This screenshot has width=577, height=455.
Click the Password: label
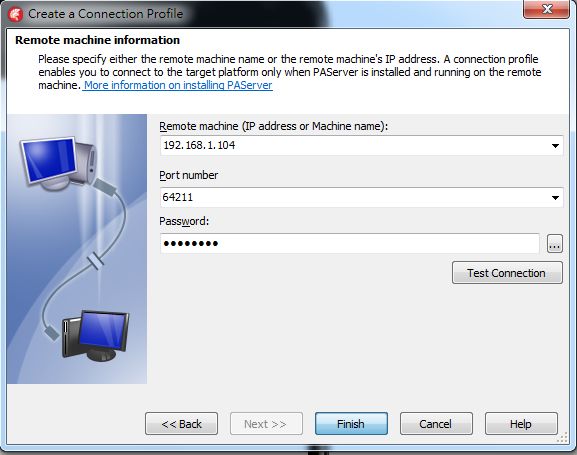point(184,221)
